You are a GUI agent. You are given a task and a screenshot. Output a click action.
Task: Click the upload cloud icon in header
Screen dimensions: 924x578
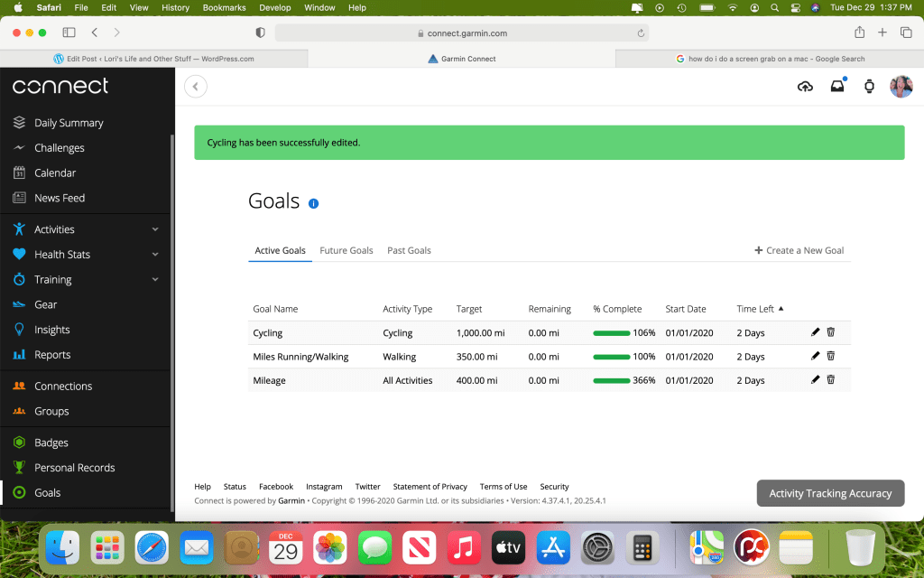[x=805, y=87]
